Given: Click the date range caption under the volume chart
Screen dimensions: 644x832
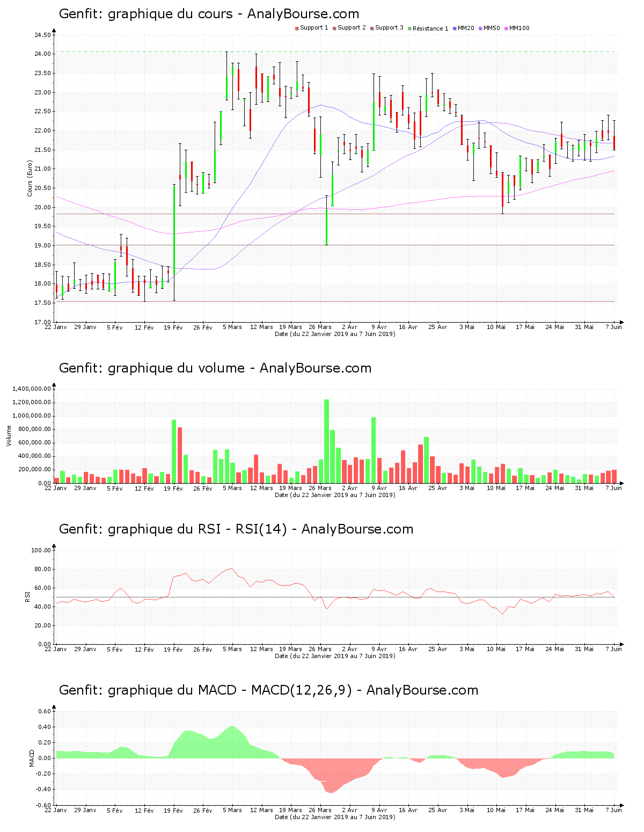Looking at the screenshot, I should [x=335, y=495].
